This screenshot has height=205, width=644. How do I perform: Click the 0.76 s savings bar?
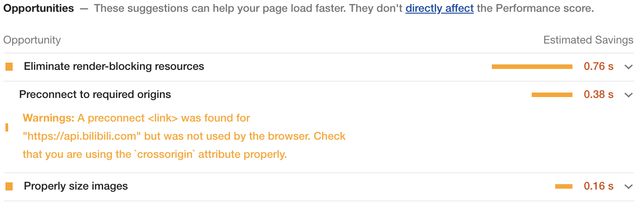pyautogui.click(x=532, y=67)
